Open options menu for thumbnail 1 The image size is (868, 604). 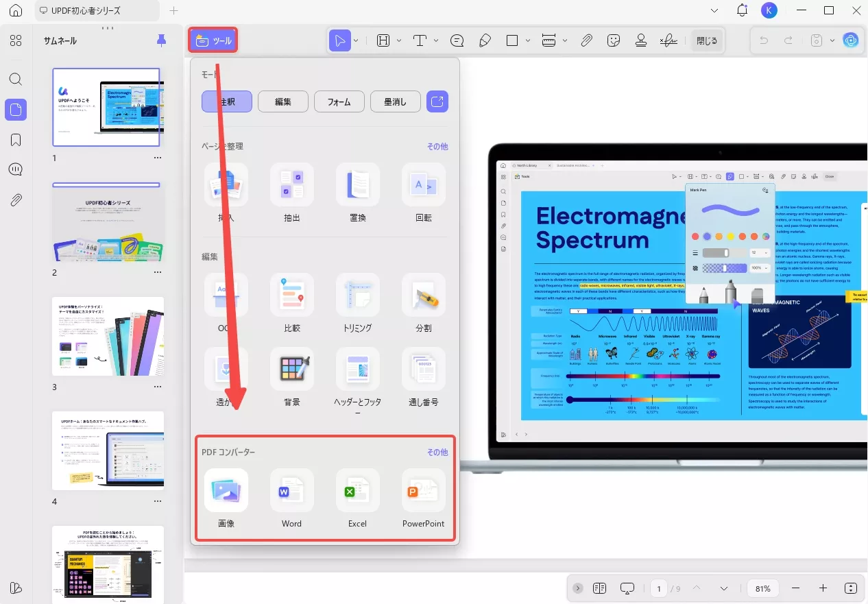[158, 158]
